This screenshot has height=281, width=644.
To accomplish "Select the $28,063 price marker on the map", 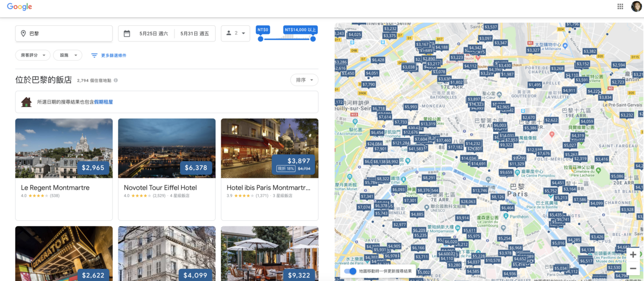I will 468,201.
